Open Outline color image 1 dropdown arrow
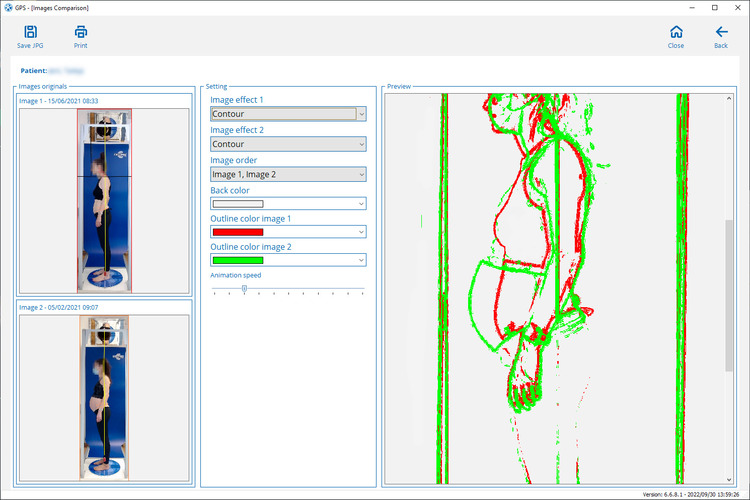Screen dimensions: 750x500 pos(362,232)
